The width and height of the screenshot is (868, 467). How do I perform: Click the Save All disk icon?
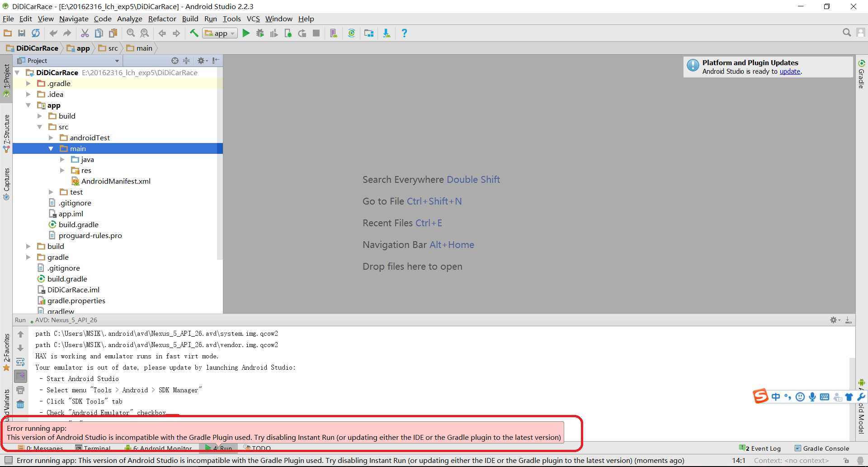21,33
